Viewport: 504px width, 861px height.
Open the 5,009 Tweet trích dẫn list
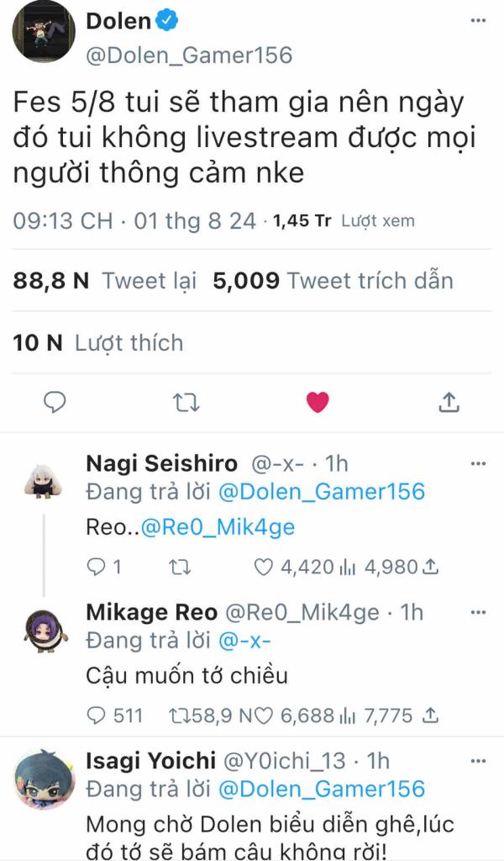333,281
